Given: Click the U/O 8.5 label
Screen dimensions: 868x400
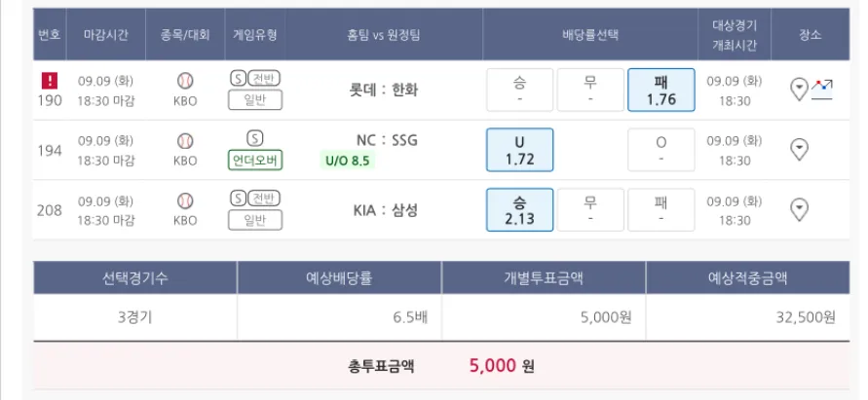Looking at the screenshot, I should (346, 161).
